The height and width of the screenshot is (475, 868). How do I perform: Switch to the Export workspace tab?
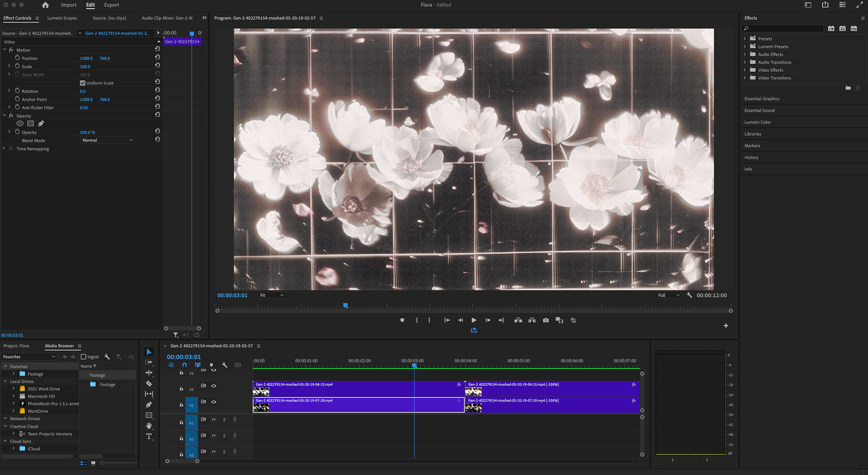pos(112,5)
